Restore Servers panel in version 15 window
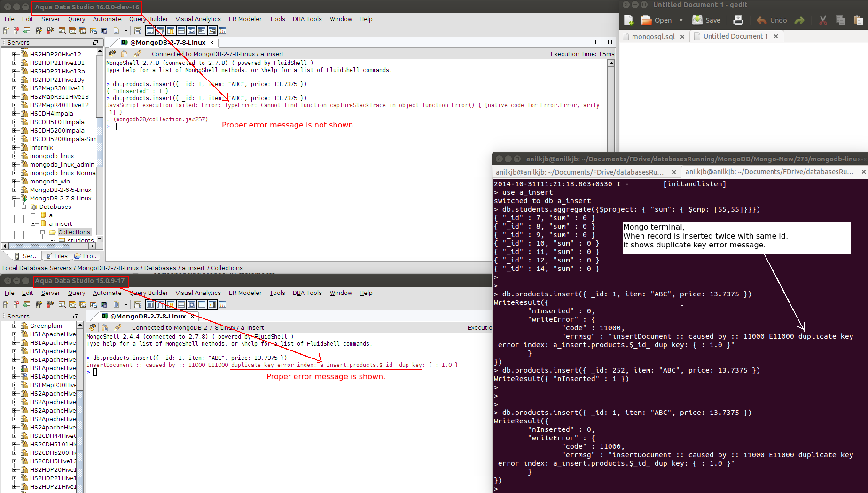 pyautogui.click(x=76, y=316)
